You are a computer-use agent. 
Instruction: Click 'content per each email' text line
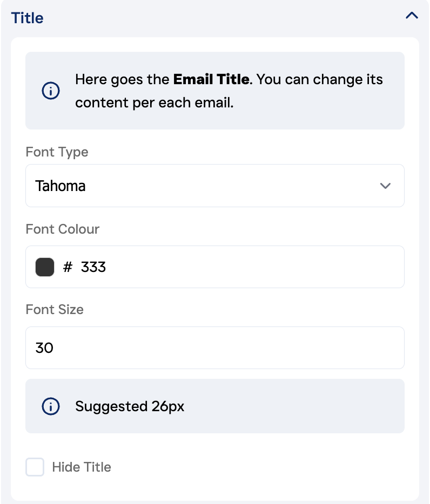tap(154, 103)
